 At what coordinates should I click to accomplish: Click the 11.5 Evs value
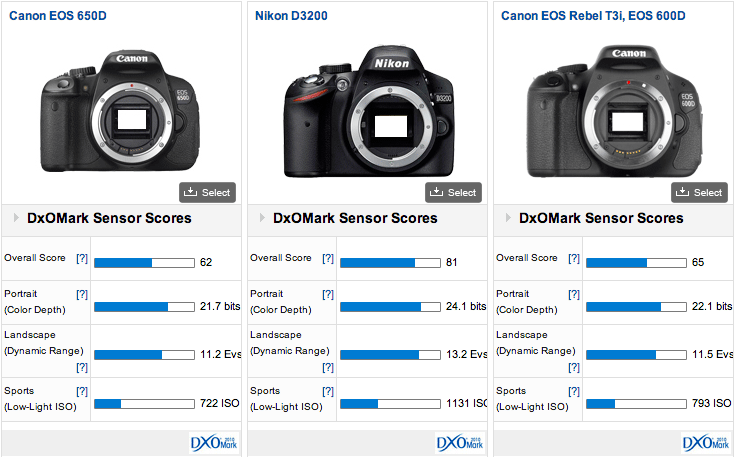(713, 354)
